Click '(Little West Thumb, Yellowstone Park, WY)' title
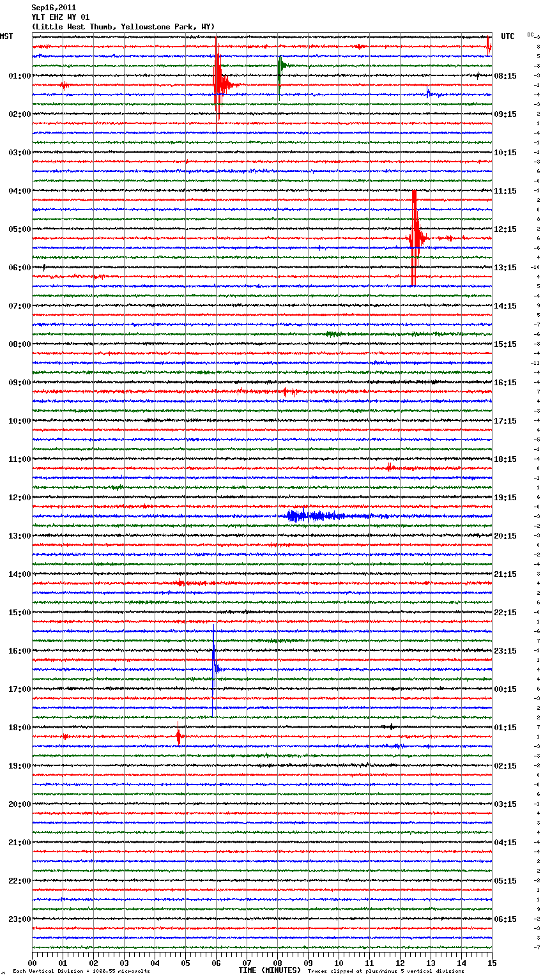This screenshot has width=543, height=980. [x=123, y=27]
